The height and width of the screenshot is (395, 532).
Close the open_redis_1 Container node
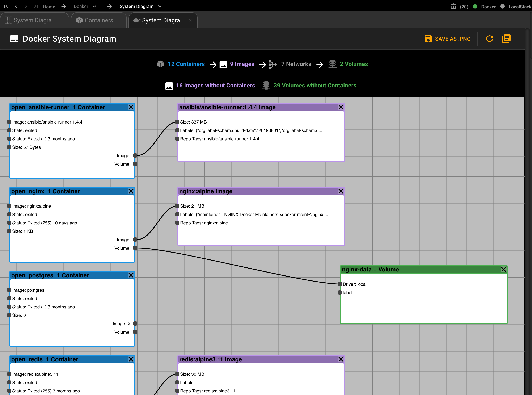click(x=131, y=359)
